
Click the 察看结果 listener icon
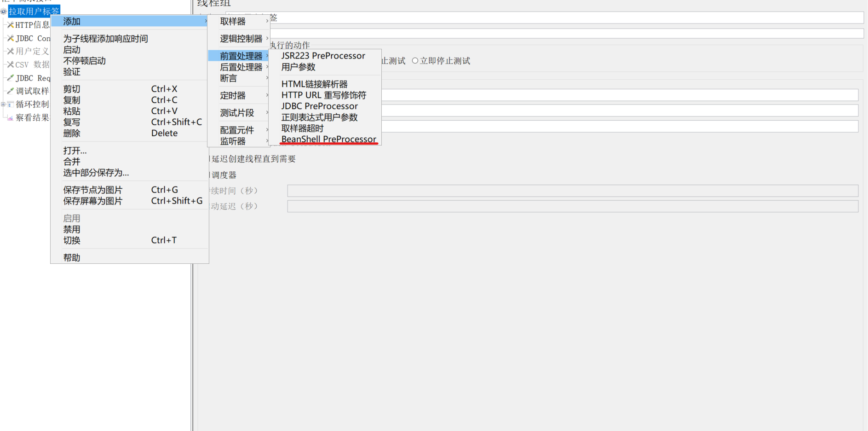point(10,118)
